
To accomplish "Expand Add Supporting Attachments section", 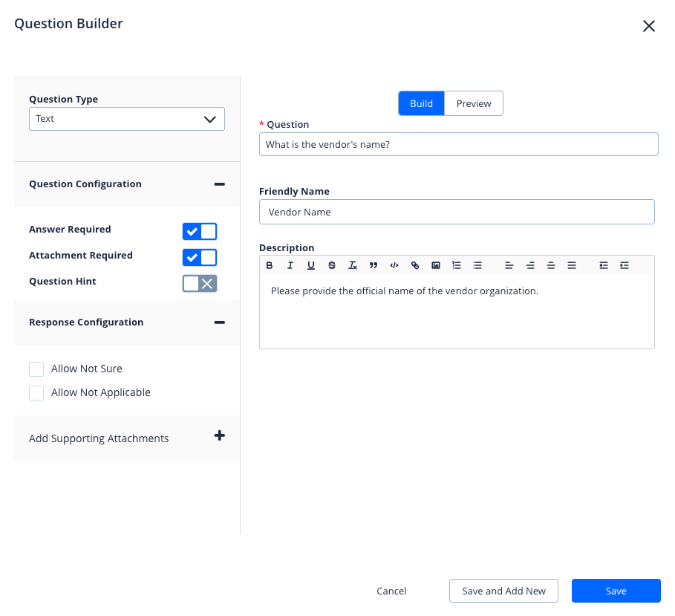I will pyautogui.click(x=219, y=436).
